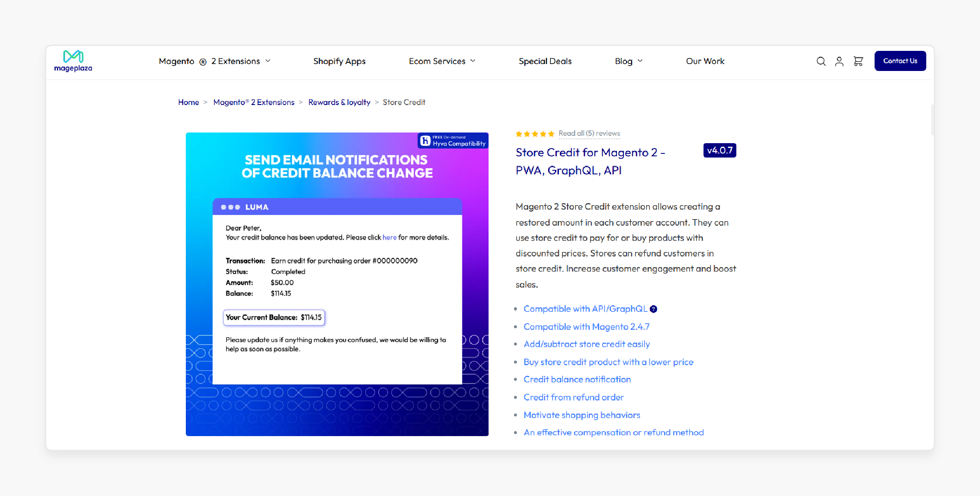Screen dimensions: 980x496
Task: Open the Blog menu label
Action: pyautogui.click(x=624, y=61)
